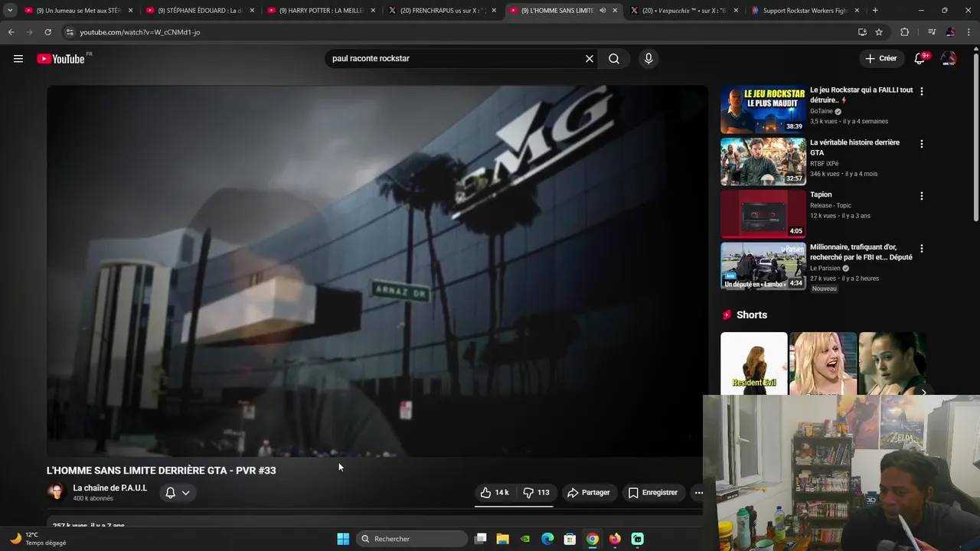
Task: Clear the search text with the X
Action: [x=590, y=59]
